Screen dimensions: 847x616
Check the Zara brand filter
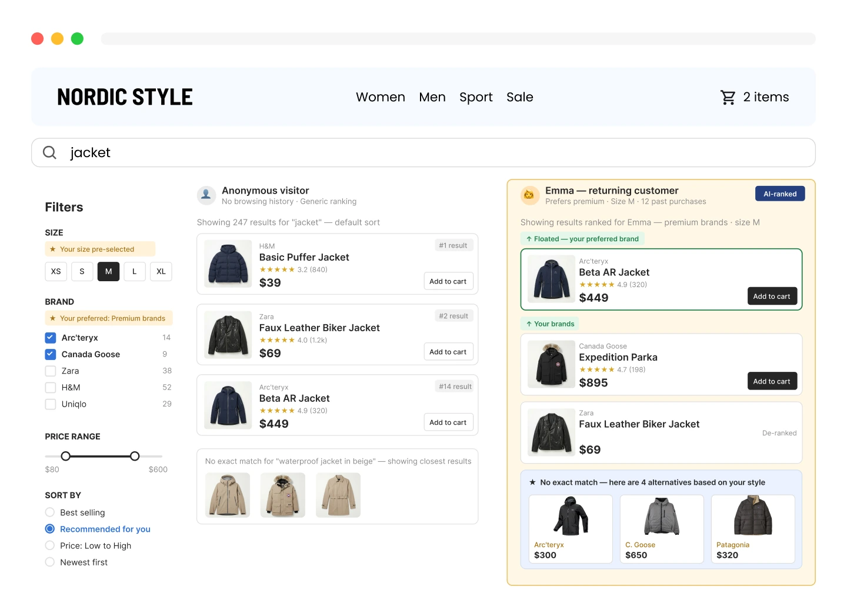51,371
